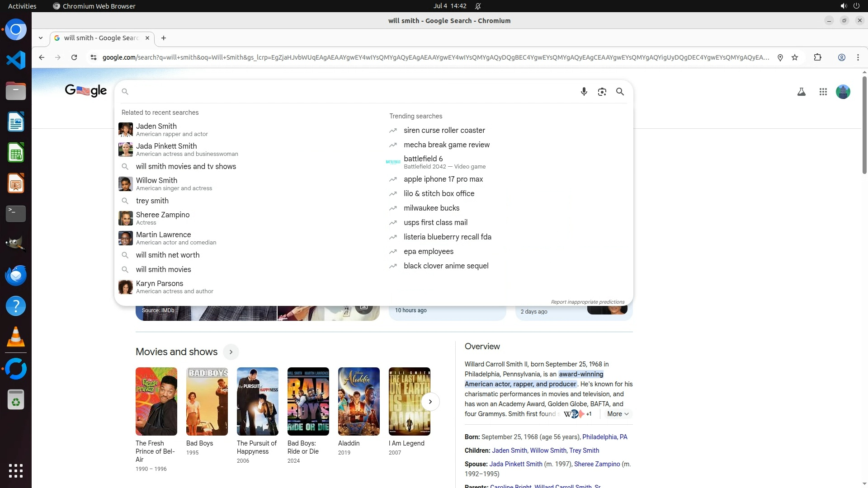Screen dimensions: 868x488
Task: Expand Movies and shows arrow button
Action: [231, 352]
